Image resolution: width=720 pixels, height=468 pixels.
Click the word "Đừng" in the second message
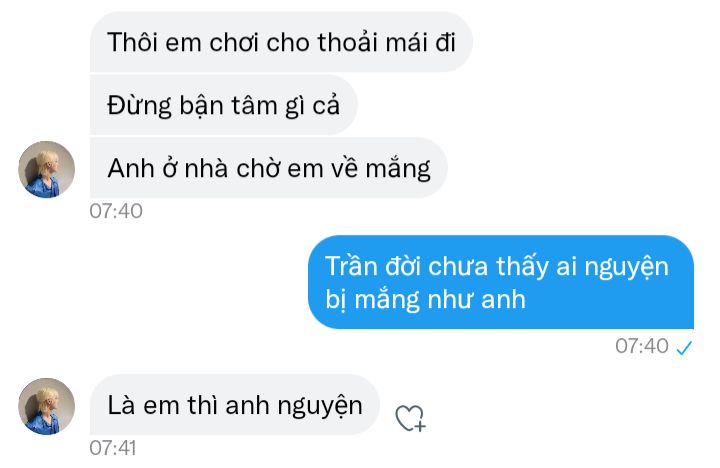(x=139, y=106)
